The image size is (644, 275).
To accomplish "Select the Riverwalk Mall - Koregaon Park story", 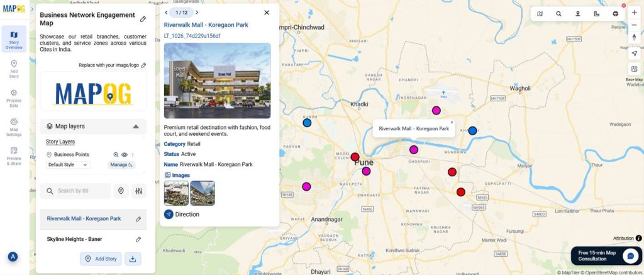I will (x=84, y=219).
